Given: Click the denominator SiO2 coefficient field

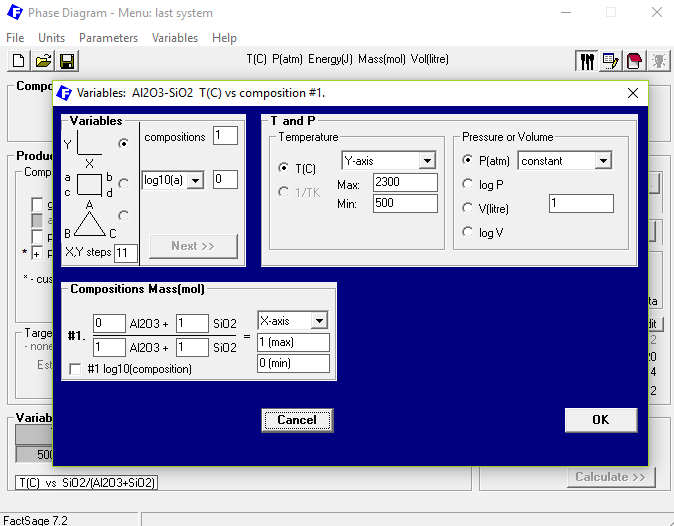Looking at the screenshot, I should 192,347.
